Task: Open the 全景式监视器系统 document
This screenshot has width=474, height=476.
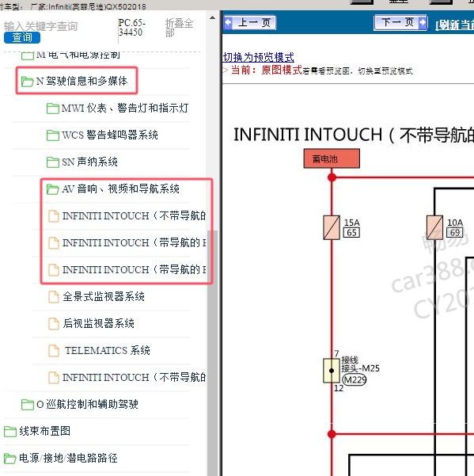Action: tap(97, 296)
